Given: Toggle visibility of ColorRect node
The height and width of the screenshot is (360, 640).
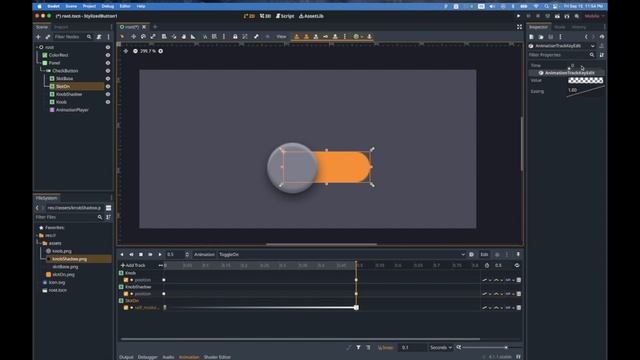Looking at the screenshot, I should pyautogui.click(x=108, y=55).
